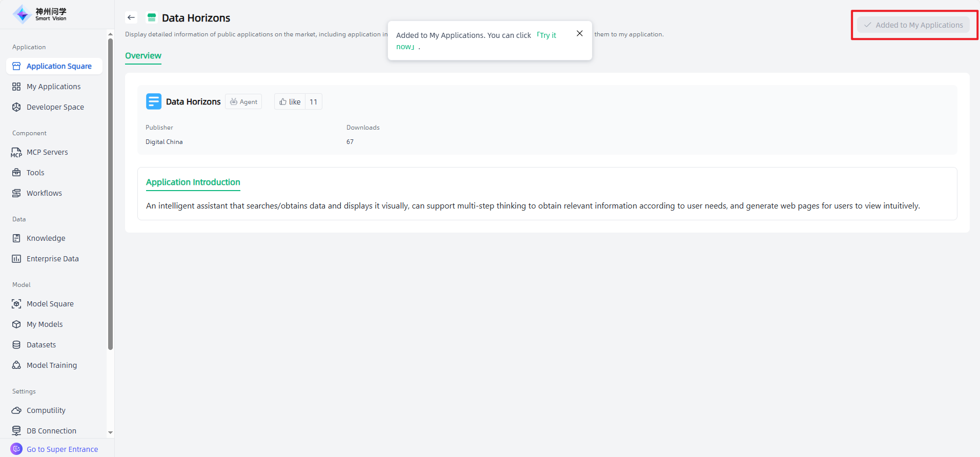Click Go to Super Entrance link
This screenshot has height=457, width=980.
pyautogui.click(x=62, y=449)
